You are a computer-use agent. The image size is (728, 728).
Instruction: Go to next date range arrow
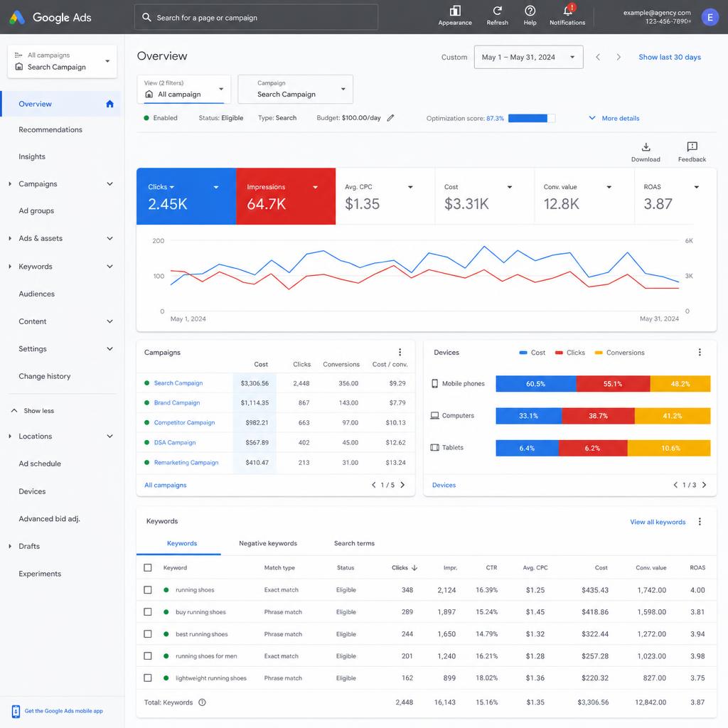tap(619, 57)
